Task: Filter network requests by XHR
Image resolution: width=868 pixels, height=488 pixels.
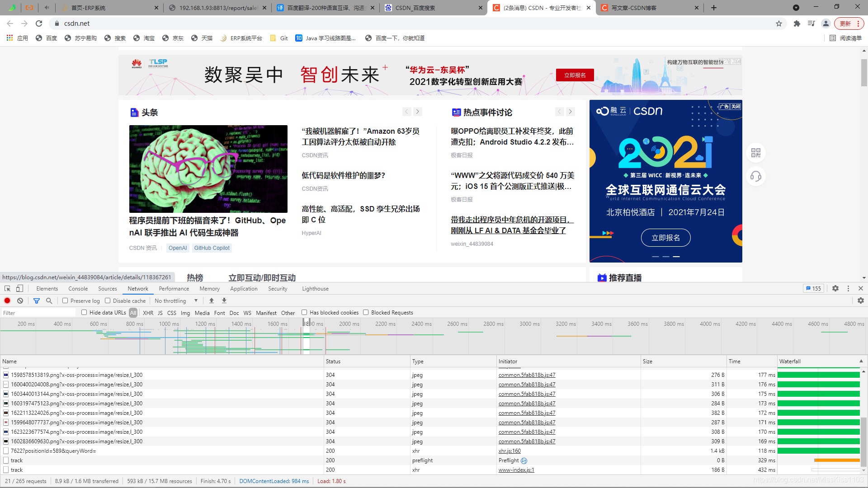Action: (x=148, y=313)
